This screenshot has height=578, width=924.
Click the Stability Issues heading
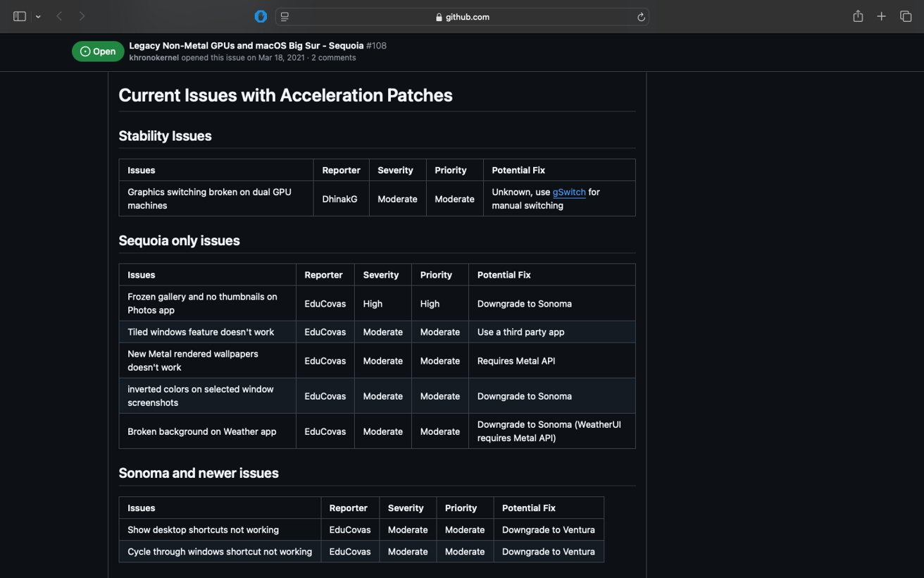[x=165, y=136]
